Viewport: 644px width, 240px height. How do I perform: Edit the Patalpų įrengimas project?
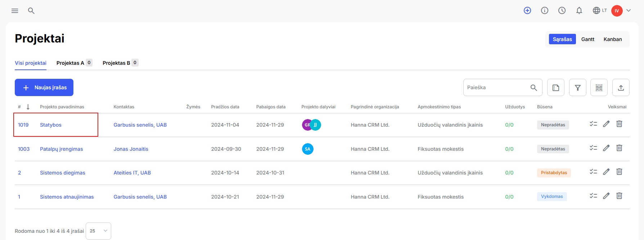pos(606,148)
